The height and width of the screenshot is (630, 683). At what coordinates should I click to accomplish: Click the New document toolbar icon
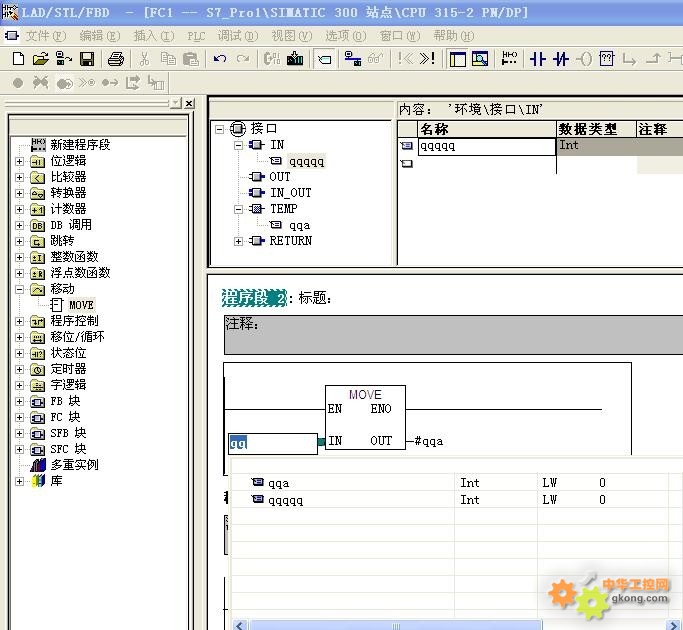pyautogui.click(x=18, y=58)
